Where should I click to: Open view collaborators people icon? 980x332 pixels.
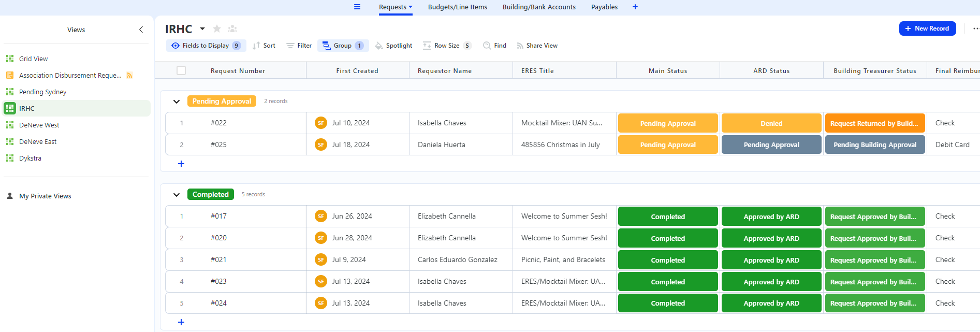[x=232, y=29]
